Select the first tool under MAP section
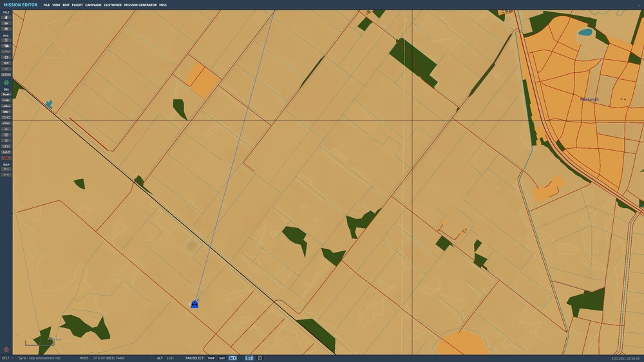This screenshot has width=644, height=362. (x=6, y=169)
